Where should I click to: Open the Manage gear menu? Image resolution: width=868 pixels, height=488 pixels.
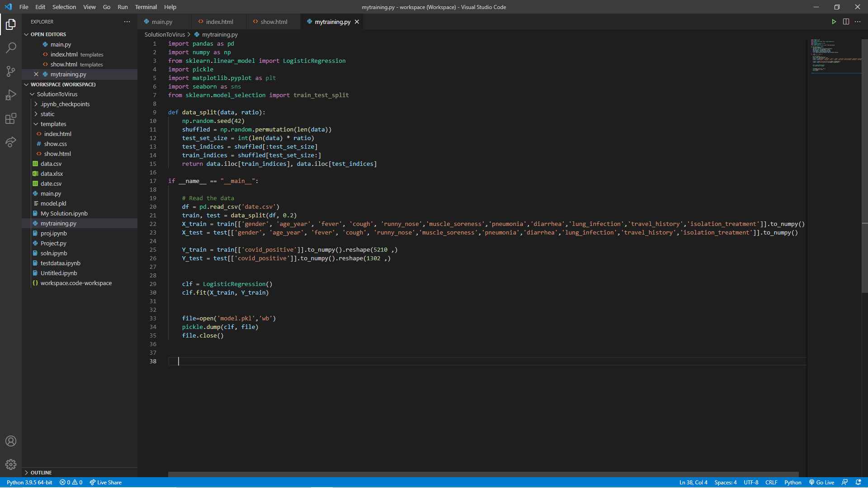(x=11, y=464)
